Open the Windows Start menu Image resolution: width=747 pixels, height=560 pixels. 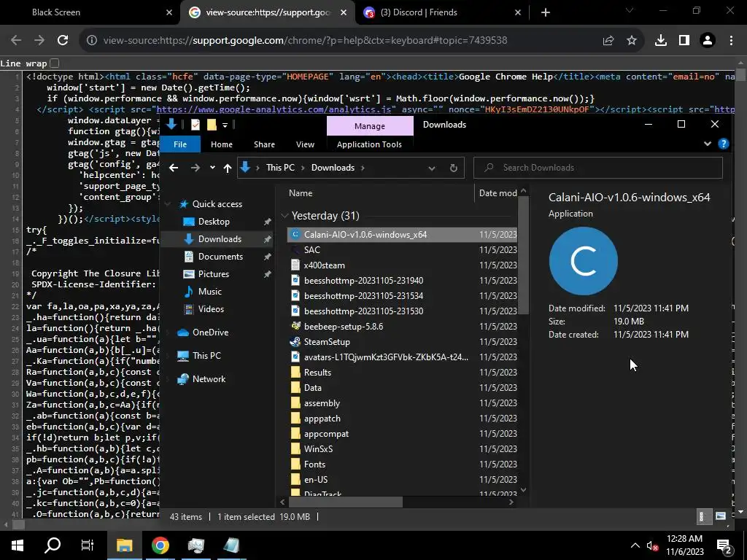pyautogui.click(x=18, y=545)
